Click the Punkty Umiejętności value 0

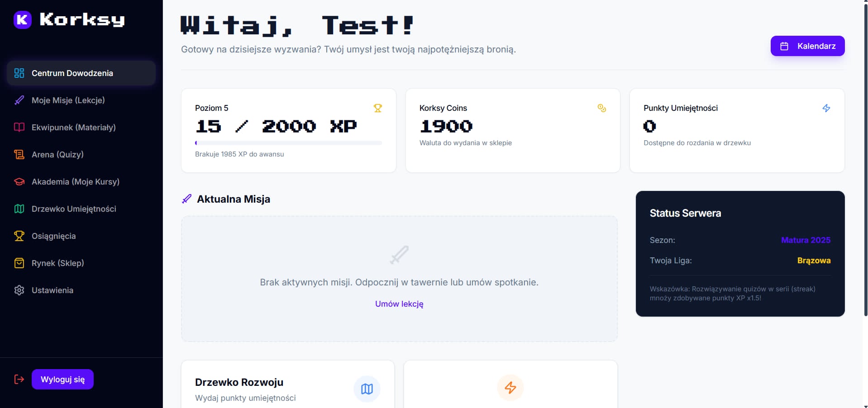650,126
